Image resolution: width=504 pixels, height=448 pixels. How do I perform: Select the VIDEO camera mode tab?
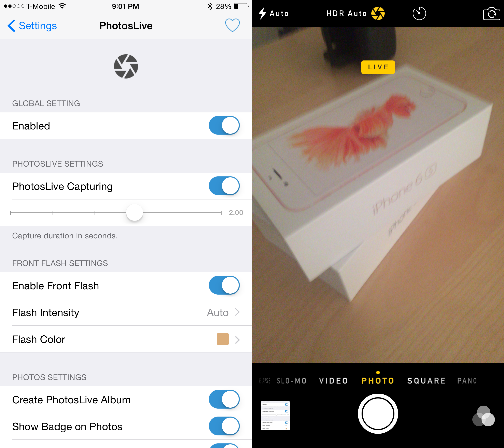[333, 380]
